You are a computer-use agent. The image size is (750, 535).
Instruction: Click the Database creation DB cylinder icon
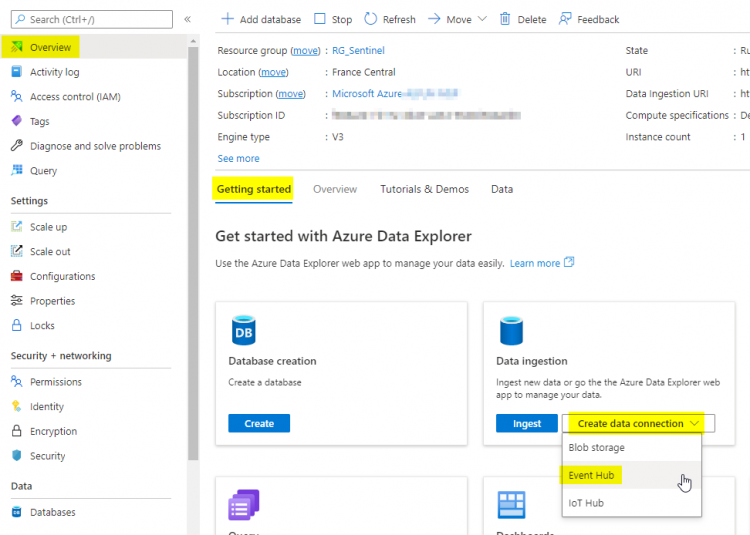[x=243, y=330]
